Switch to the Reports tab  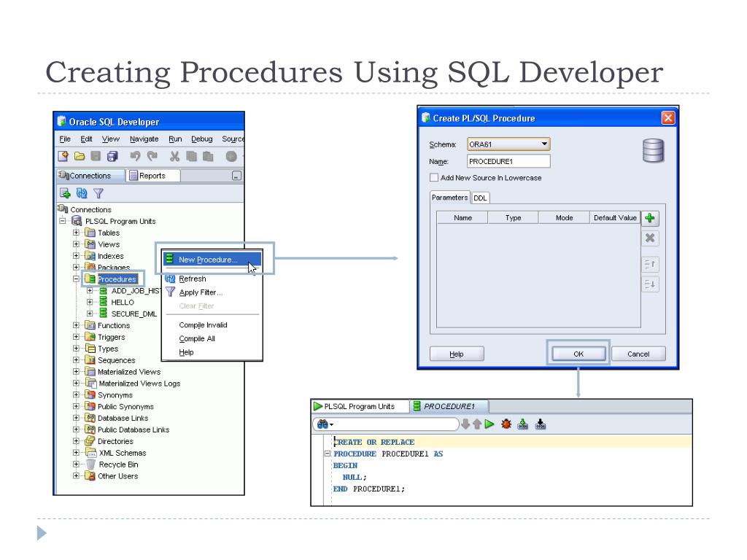(152, 176)
